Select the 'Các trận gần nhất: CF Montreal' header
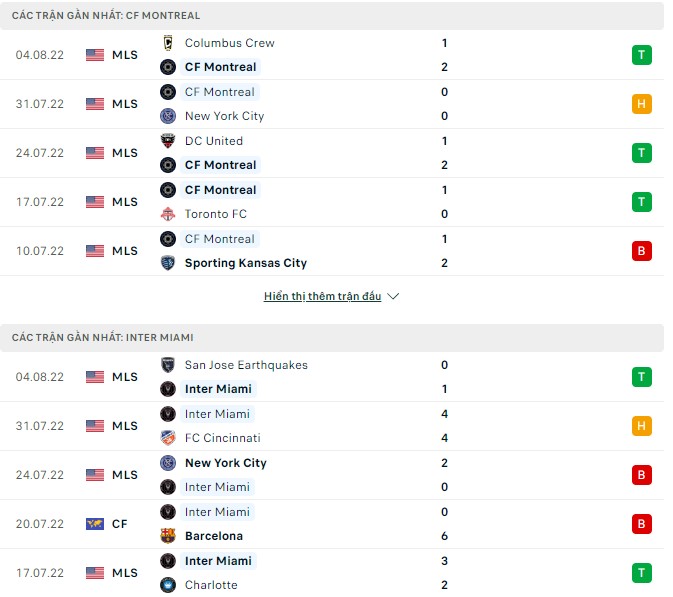Image resolution: width=673 pixels, height=597 pixels. [106, 16]
